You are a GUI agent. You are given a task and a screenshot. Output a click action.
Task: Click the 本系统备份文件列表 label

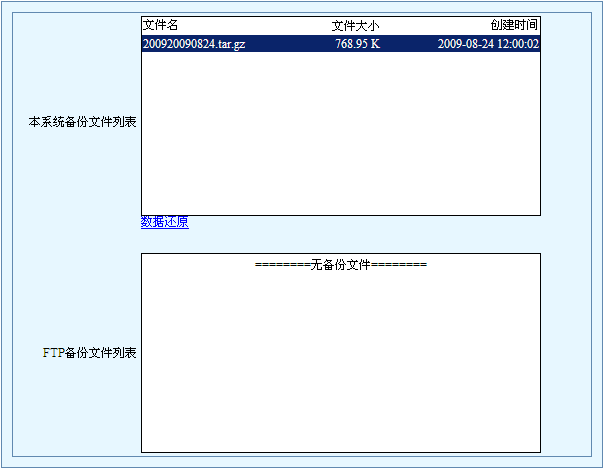tap(82, 122)
